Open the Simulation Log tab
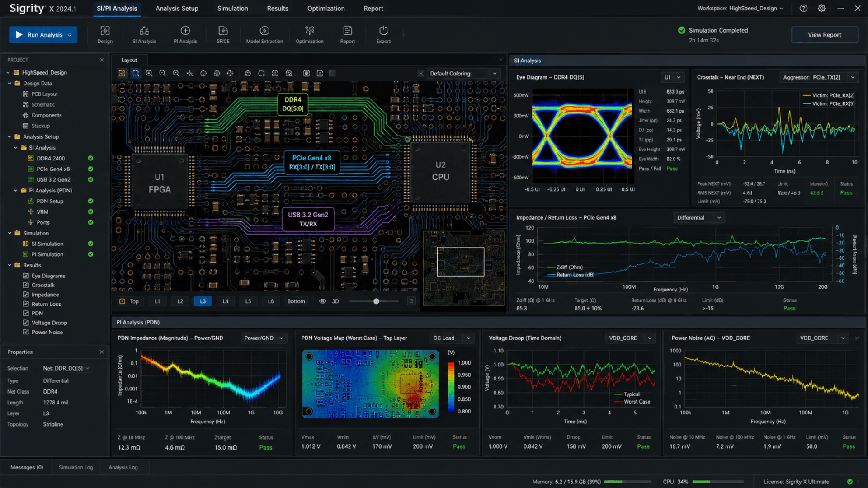 coord(75,468)
